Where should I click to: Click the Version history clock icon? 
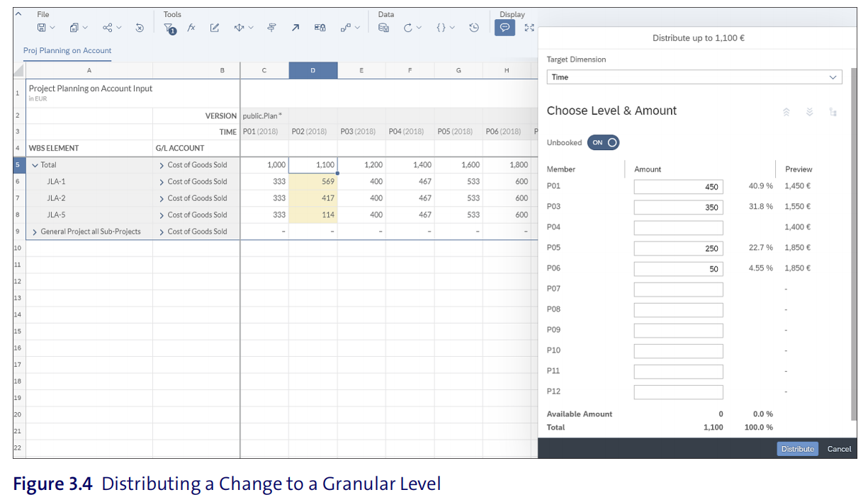pyautogui.click(x=474, y=28)
